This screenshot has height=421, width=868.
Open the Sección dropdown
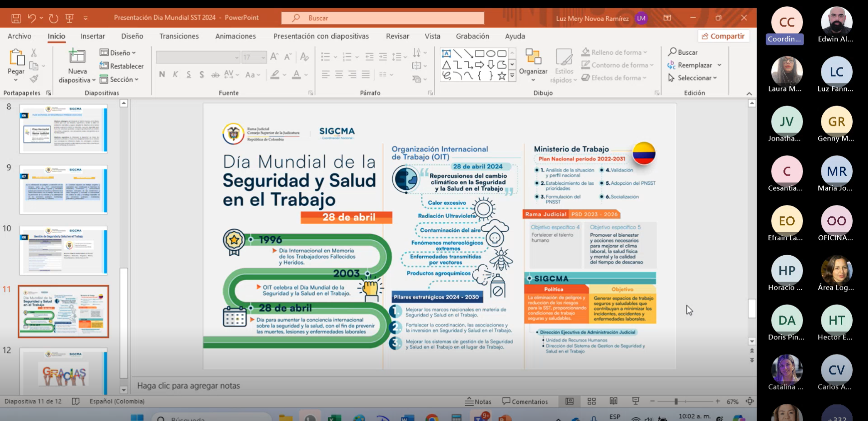click(119, 80)
